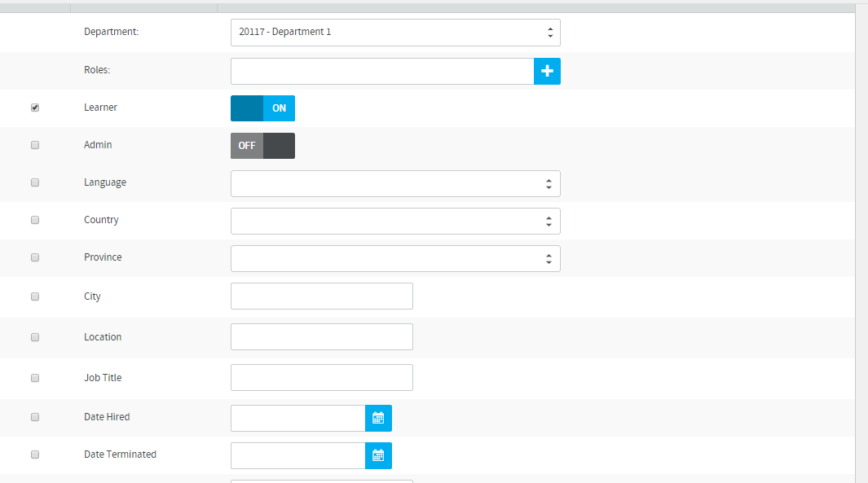The height and width of the screenshot is (483, 868).
Task: Click the 'Roles:' label text
Action: pyautogui.click(x=97, y=70)
